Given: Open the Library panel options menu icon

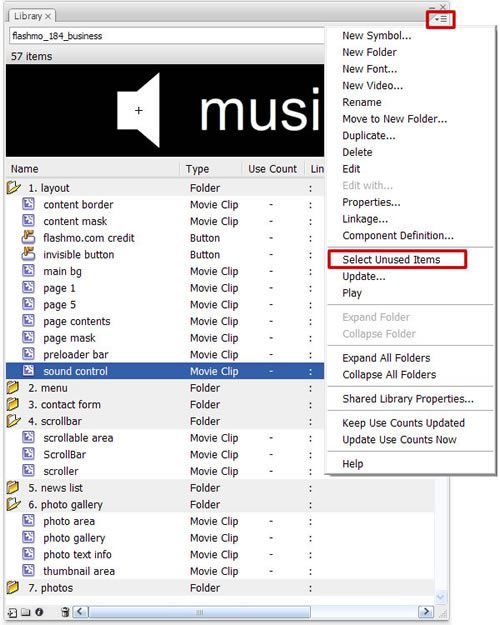Looking at the screenshot, I should click(440, 19).
